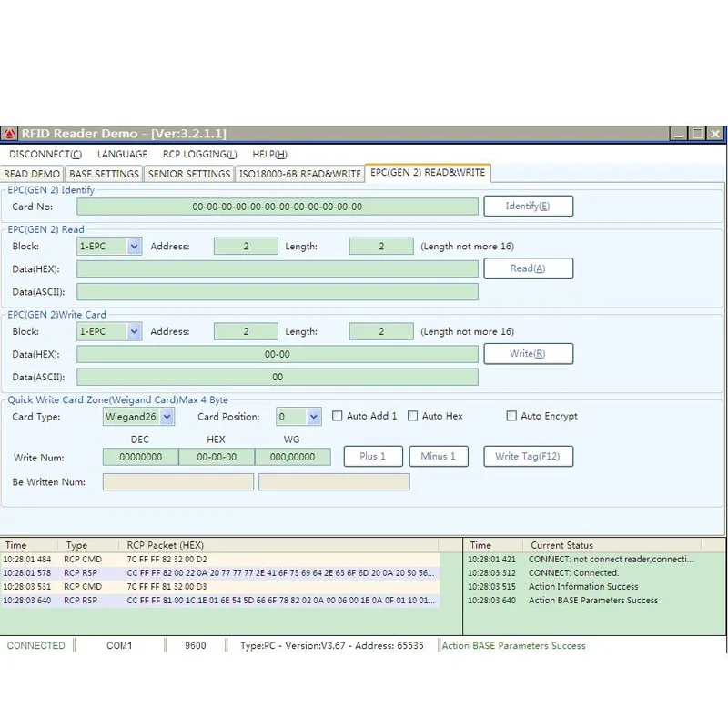Click the Minus 1 button

coord(439,456)
